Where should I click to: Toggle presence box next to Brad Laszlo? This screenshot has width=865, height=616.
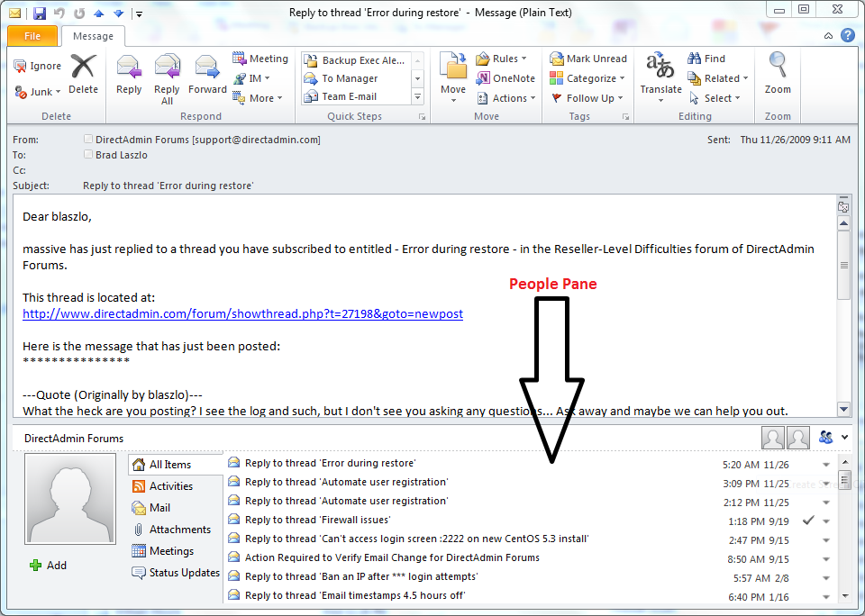click(87, 154)
